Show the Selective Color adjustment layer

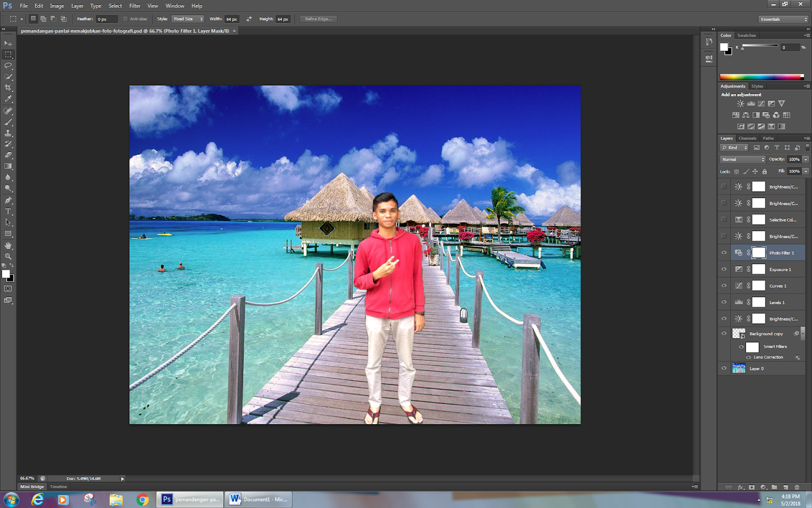coord(724,219)
